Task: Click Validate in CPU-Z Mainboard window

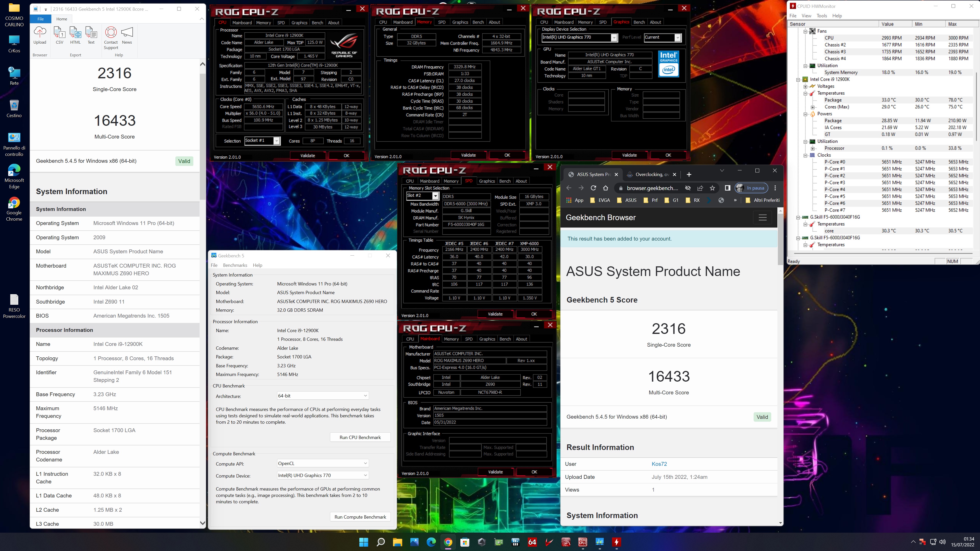Action: point(495,472)
